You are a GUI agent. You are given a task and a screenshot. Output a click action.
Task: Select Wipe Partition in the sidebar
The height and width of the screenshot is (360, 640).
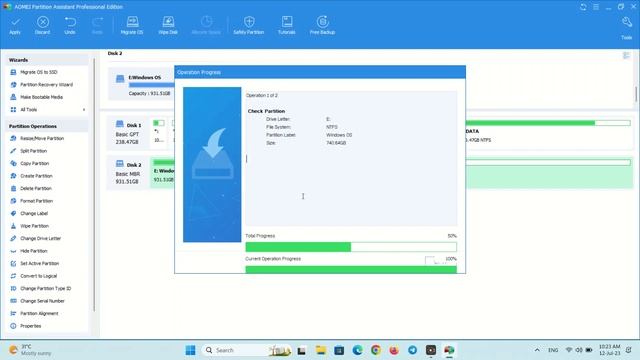35,226
